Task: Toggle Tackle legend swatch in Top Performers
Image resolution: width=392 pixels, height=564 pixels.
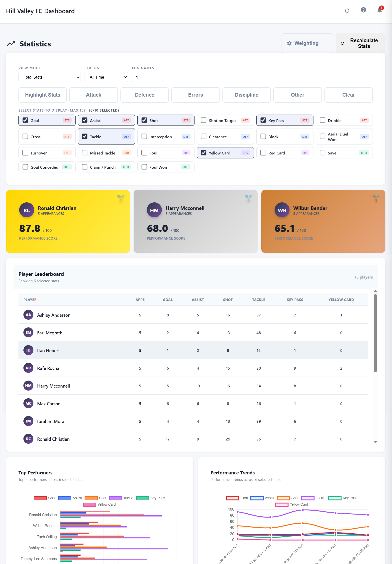Action: point(115,498)
